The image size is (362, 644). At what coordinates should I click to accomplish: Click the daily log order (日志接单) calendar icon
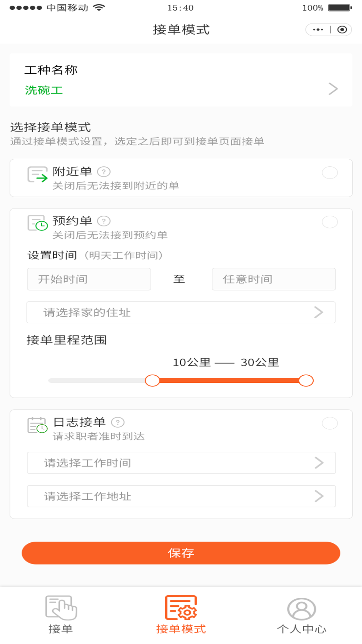pos(38,426)
